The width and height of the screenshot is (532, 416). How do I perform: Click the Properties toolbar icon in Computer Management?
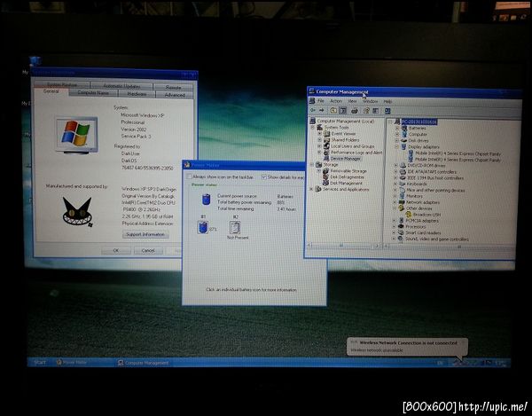click(x=366, y=111)
